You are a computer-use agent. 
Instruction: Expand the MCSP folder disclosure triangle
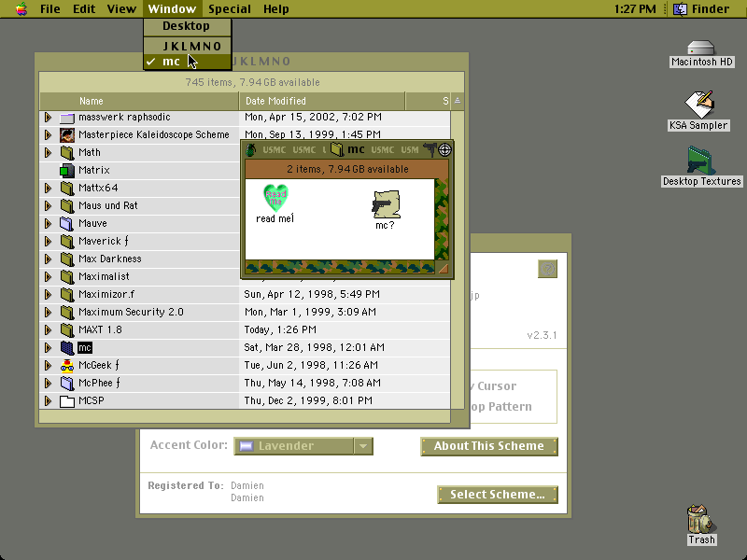[x=48, y=401]
